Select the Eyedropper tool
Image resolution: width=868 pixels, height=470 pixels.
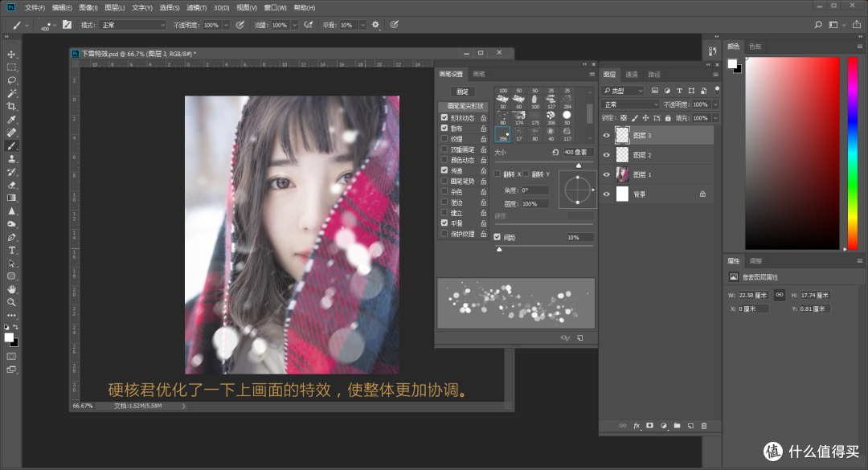click(11, 120)
